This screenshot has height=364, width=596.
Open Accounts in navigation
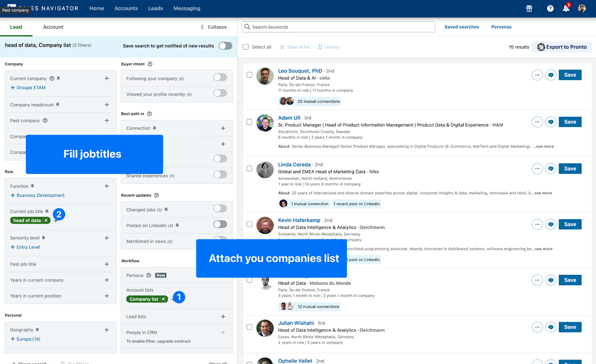click(126, 8)
